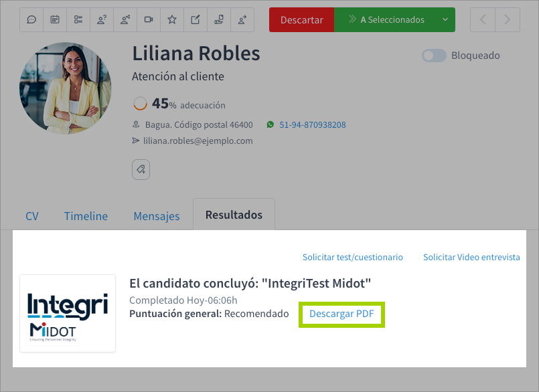This screenshot has height=392, width=539.
Task: Open the Mensajes tab
Action: 156,216
